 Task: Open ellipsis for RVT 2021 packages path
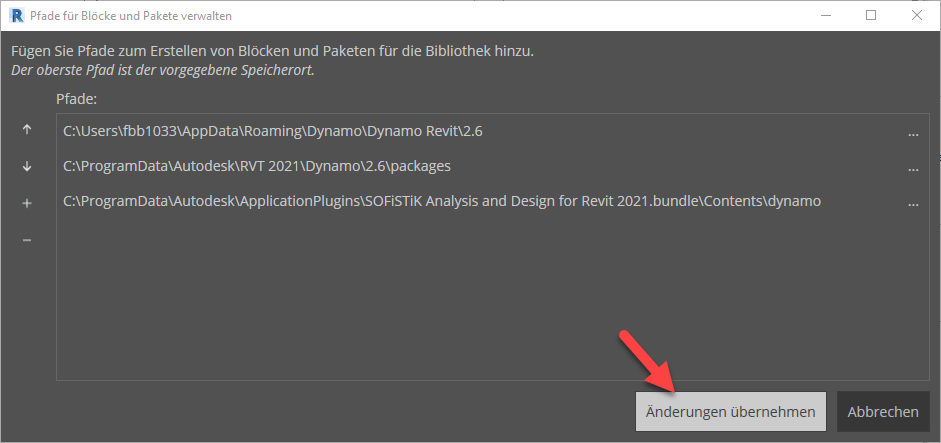[x=912, y=168]
